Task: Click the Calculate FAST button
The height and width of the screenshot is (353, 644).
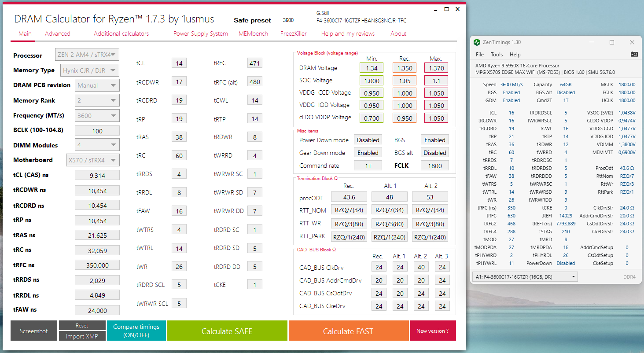Action: [348, 331]
